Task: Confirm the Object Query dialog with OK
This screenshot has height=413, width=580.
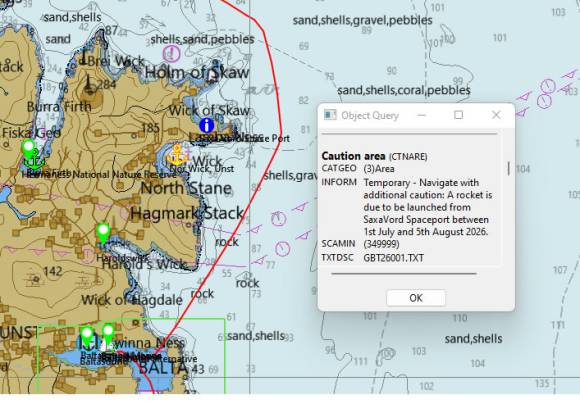Action: coord(416,298)
